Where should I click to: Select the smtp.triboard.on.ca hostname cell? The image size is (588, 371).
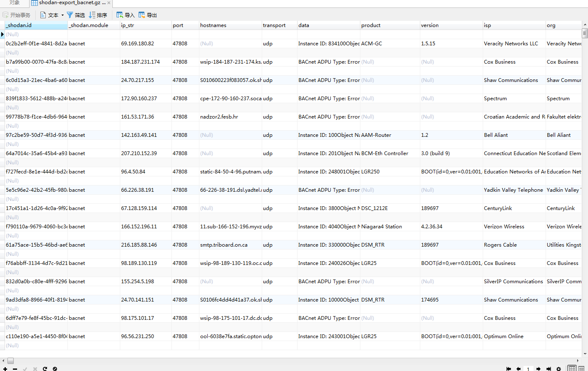pos(231,245)
